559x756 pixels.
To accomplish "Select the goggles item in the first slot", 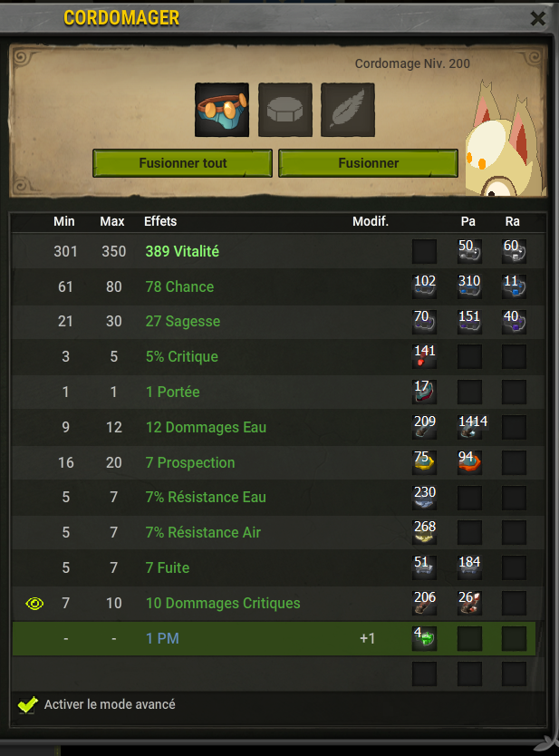I will (222, 110).
